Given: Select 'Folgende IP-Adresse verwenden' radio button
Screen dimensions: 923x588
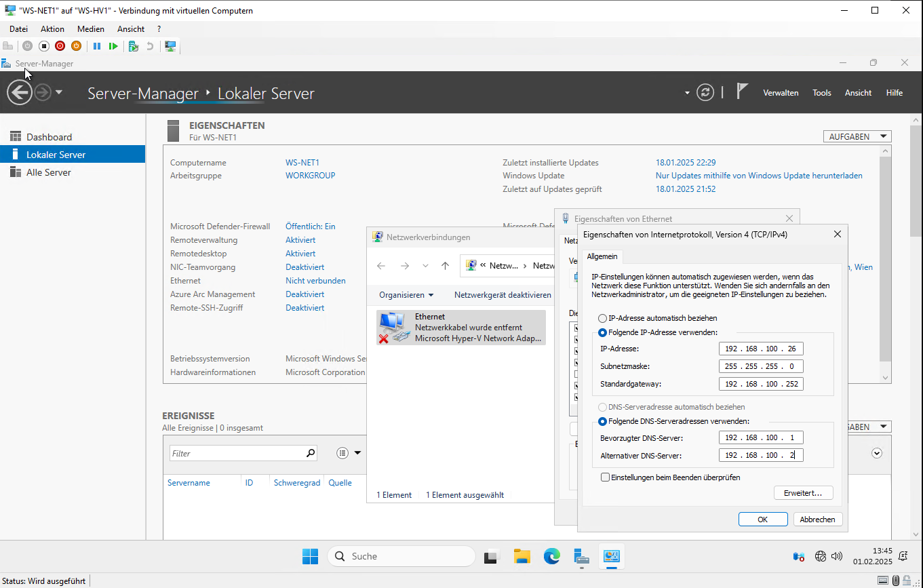Looking at the screenshot, I should click(602, 332).
